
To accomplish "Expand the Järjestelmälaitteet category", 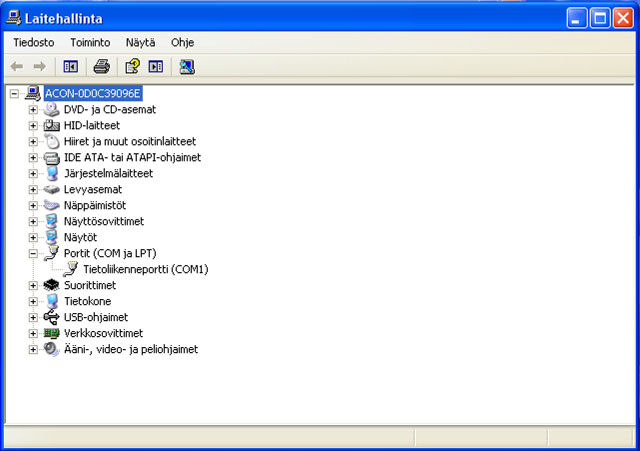I will click(x=33, y=174).
